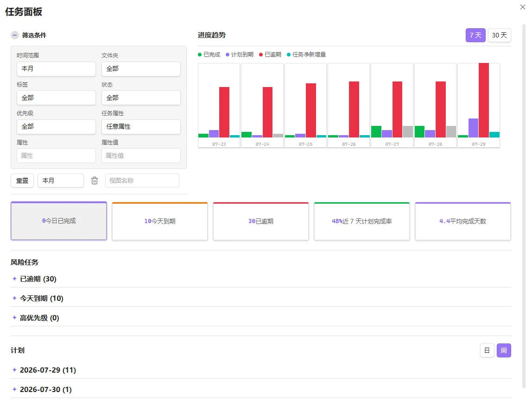Close the 任务面板 panel
This screenshot has height=405, width=532.
(x=523, y=7)
